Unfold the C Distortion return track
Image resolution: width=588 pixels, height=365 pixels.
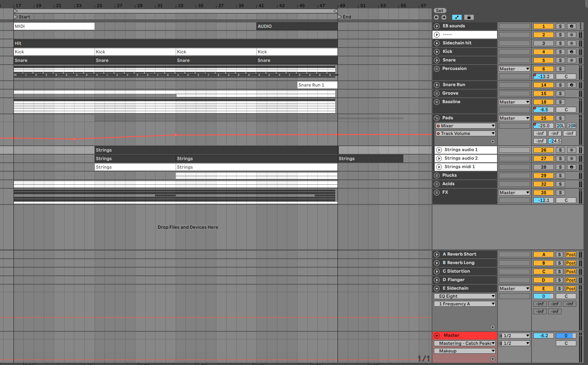click(x=437, y=271)
